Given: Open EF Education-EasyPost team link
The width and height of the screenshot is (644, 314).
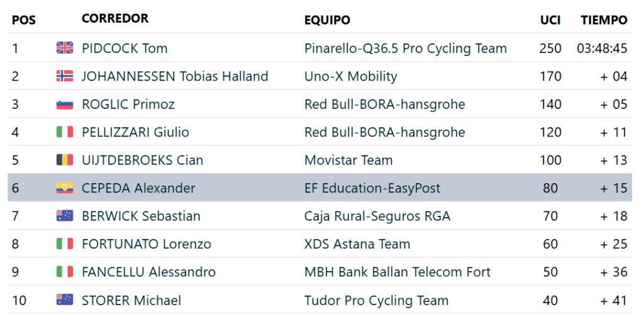Looking at the screenshot, I should (372, 188).
